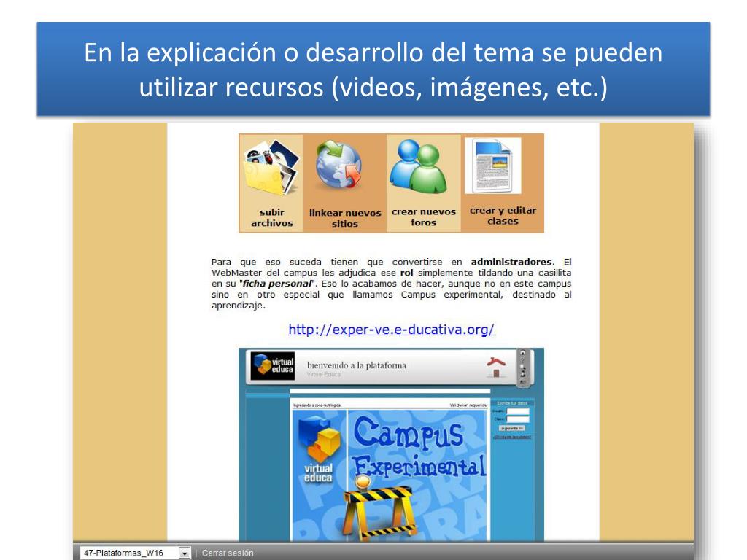Click the 'crear y editar clases' label
747x560 pixels.
click(503, 216)
